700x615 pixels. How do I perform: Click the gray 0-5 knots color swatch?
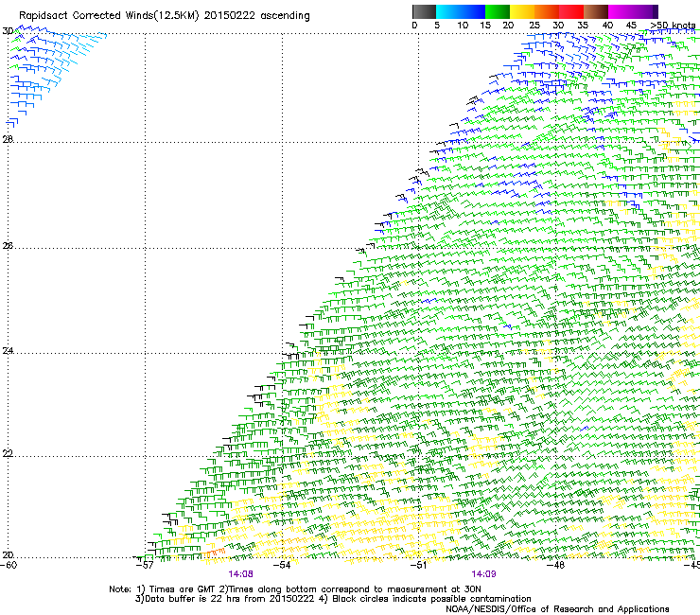coord(424,11)
